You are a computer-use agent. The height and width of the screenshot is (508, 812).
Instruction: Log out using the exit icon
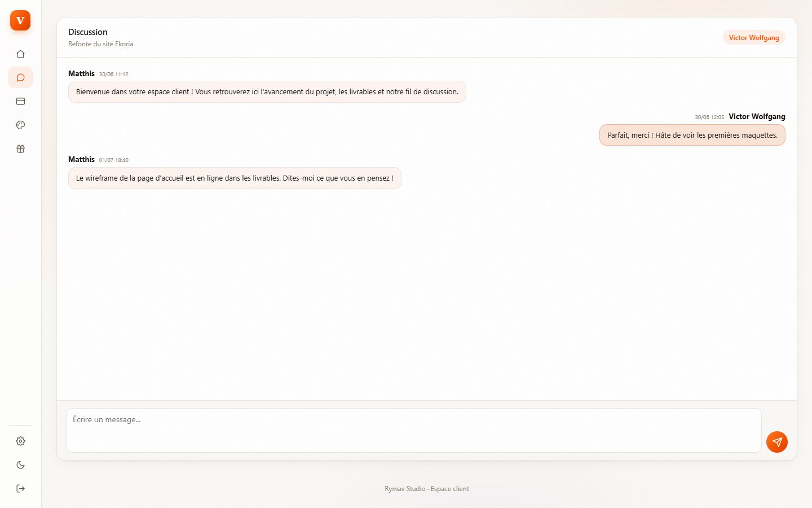pyautogui.click(x=20, y=488)
